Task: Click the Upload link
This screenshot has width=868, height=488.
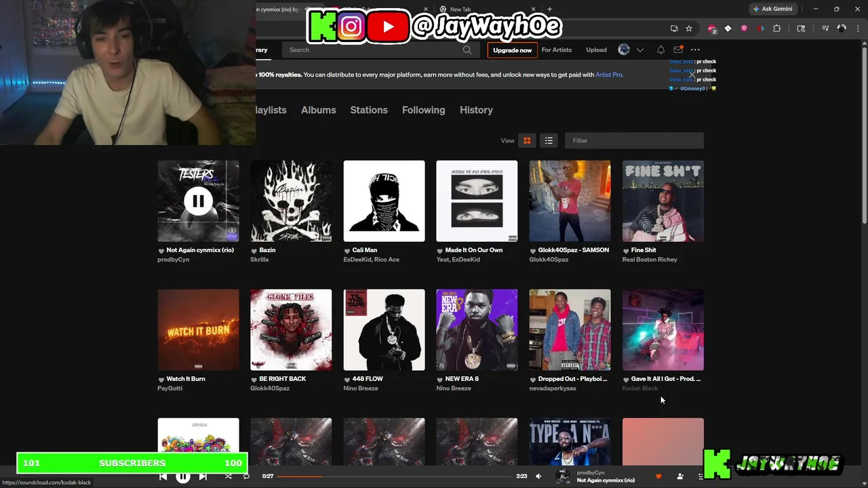Action: 596,49
